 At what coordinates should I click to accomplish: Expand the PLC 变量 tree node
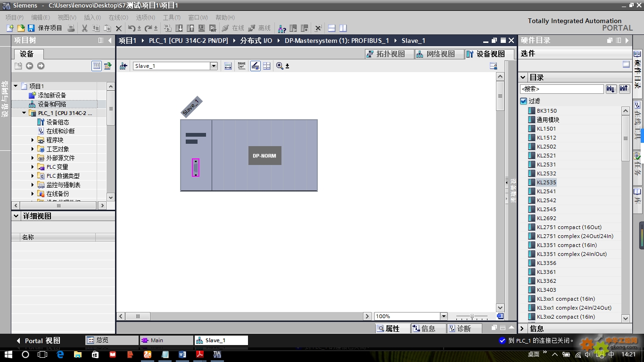(x=33, y=167)
